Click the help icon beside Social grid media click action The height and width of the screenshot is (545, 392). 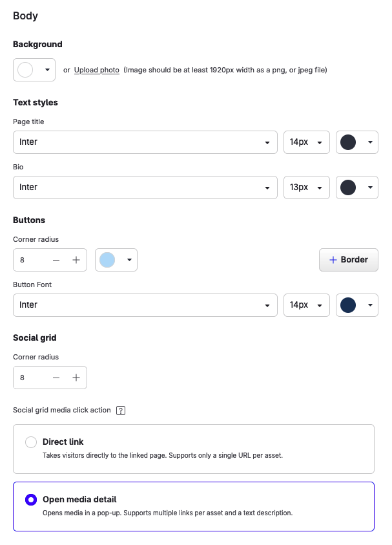120,411
